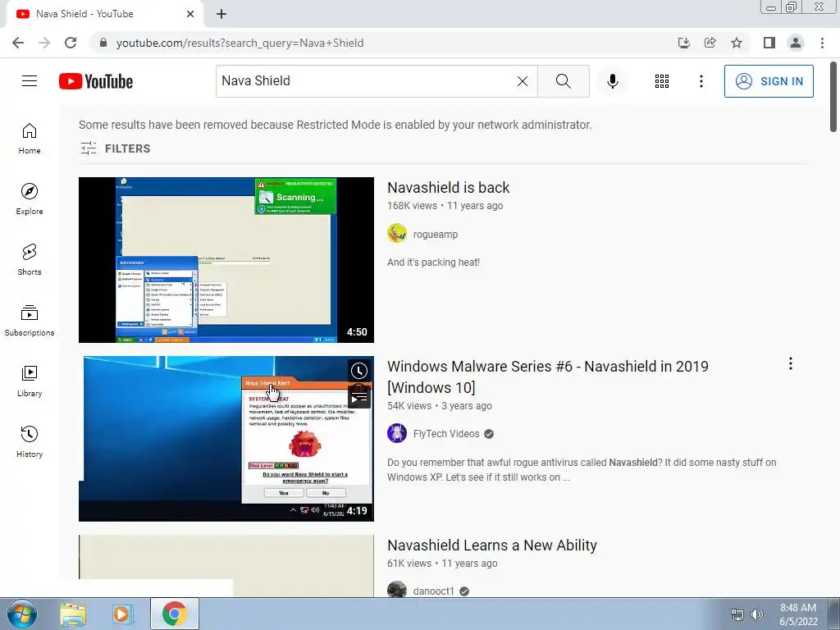Click the YouTube logo
The height and width of the screenshot is (630, 840).
coord(96,81)
